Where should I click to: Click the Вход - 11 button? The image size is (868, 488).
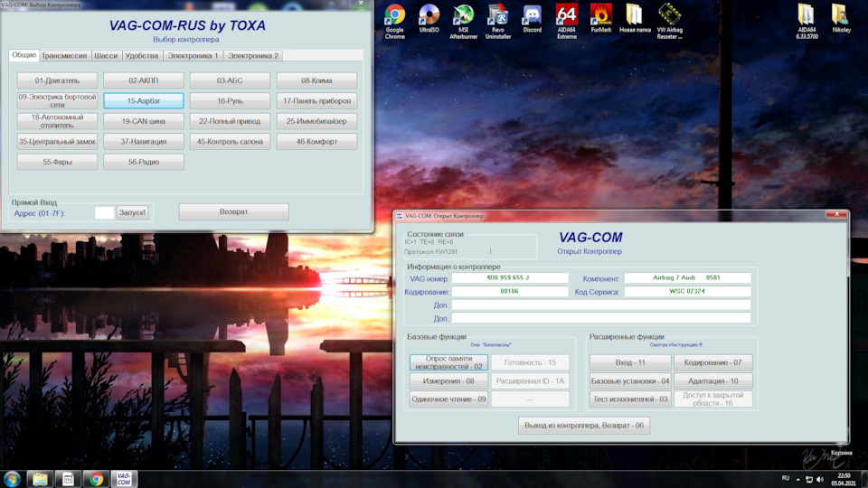[630, 362]
